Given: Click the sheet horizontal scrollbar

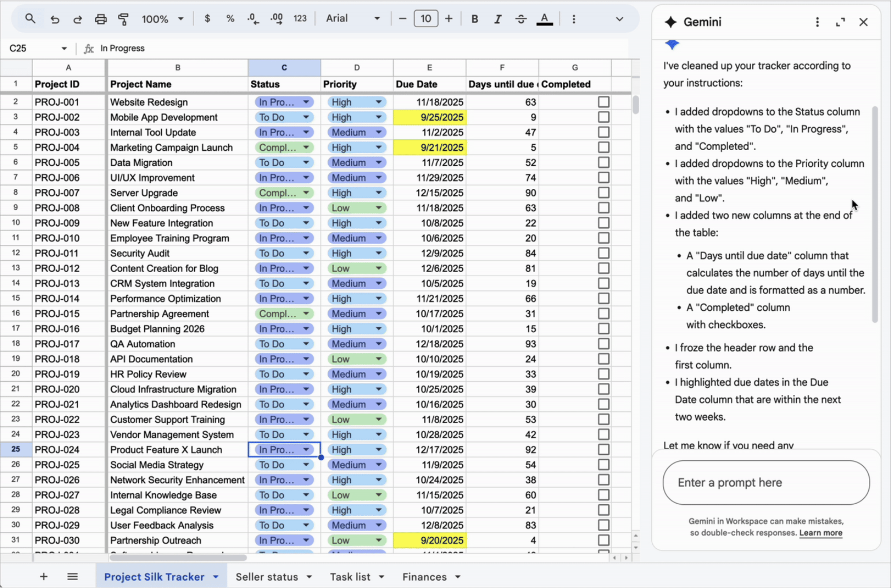Looking at the screenshot, I should (x=178, y=558).
